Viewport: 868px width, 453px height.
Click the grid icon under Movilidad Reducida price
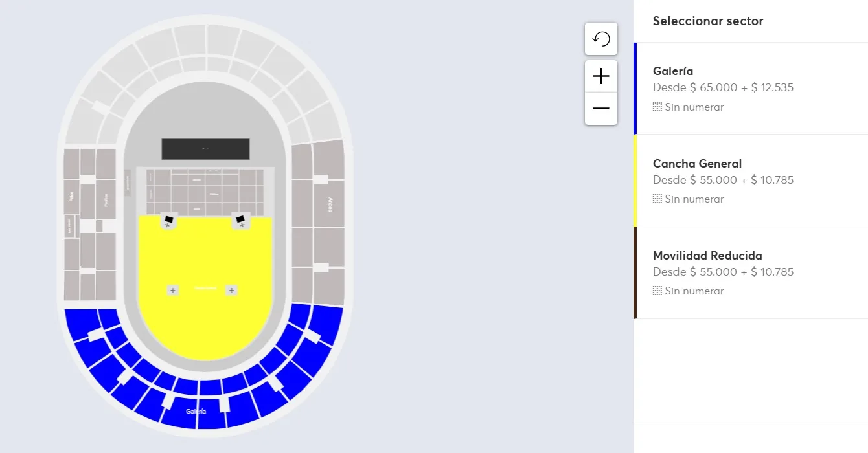657,291
